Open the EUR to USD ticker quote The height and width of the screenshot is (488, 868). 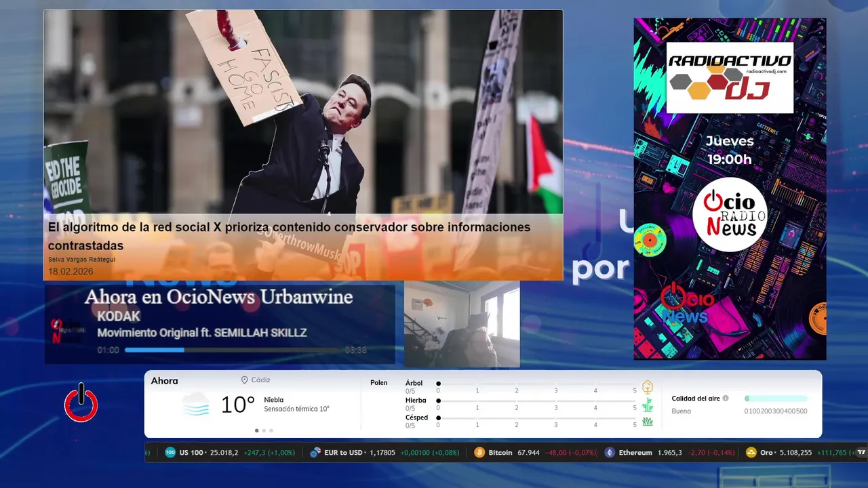click(384, 453)
